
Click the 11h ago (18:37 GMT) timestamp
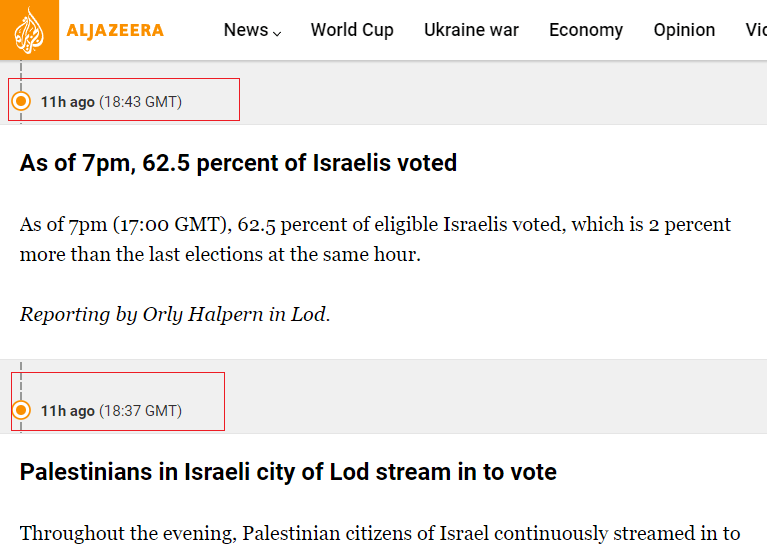coord(111,410)
